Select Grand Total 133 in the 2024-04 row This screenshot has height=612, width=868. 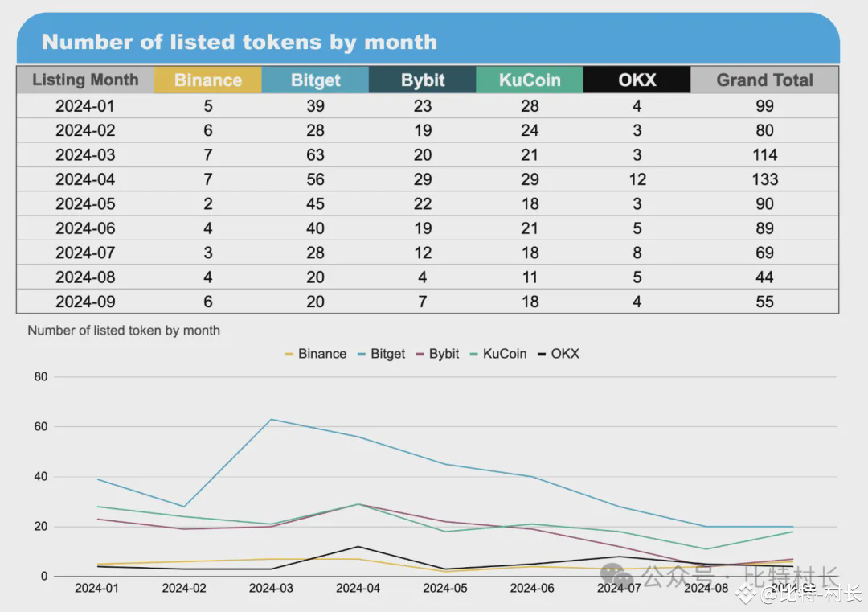pyautogui.click(x=764, y=179)
